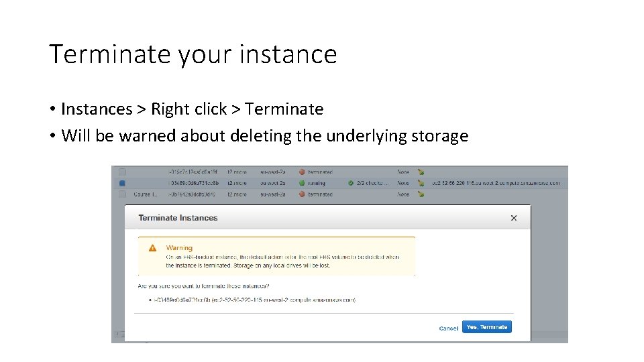Tick the checkbox beside the Course row
The image size is (644, 362).
click(122, 194)
